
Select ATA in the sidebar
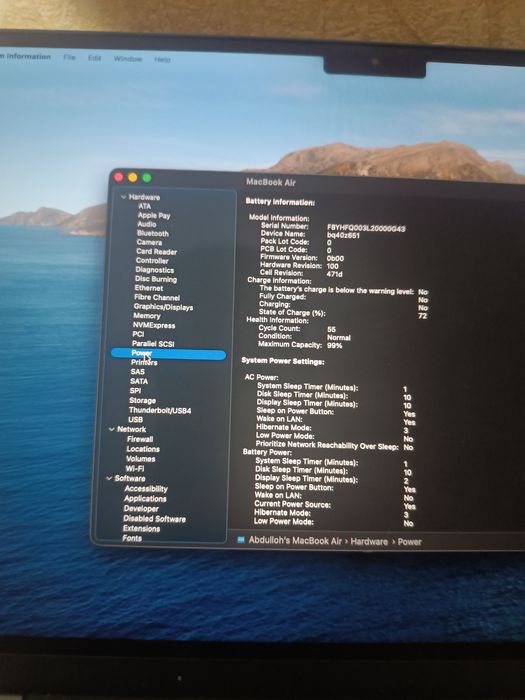tap(145, 206)
